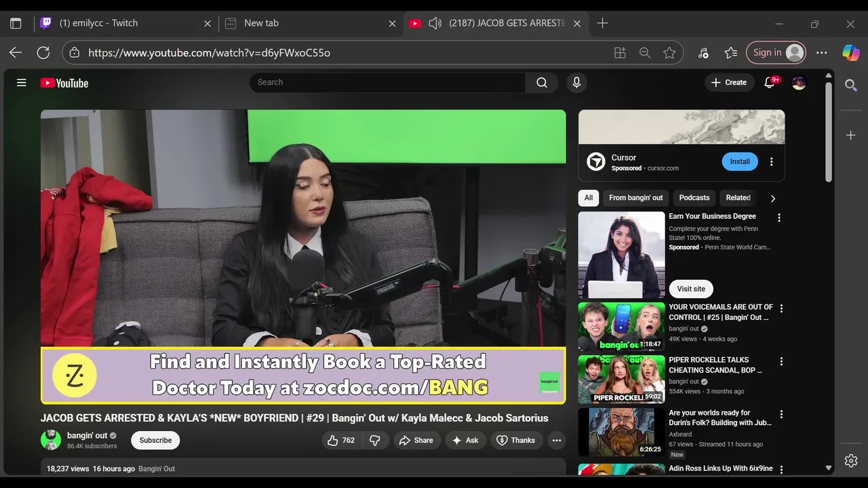Go to the YouTube home logo
This screenshot has height=488, width=868.
click(x=64, y=83)
